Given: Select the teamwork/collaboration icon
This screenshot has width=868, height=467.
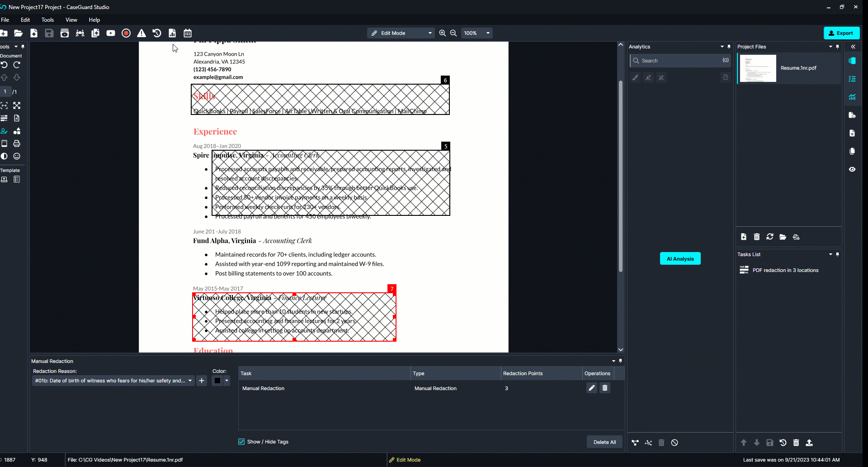Looking at the screenshot, I should [x=80, y=33].
